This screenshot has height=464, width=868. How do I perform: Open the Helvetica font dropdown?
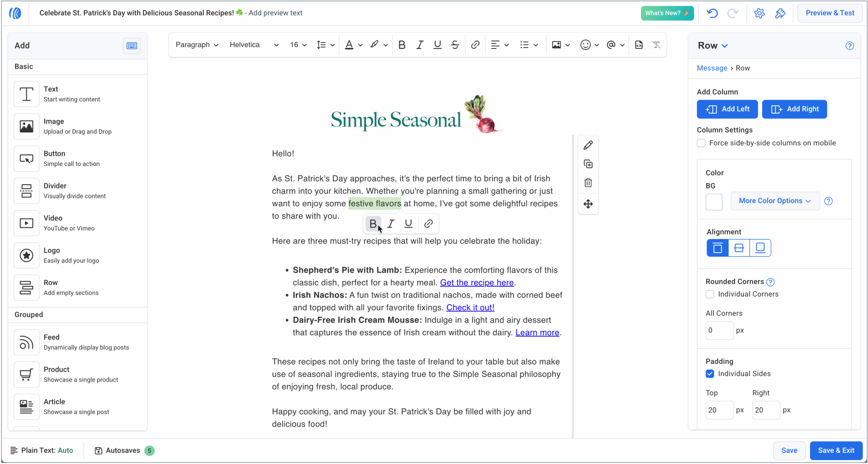254,45
